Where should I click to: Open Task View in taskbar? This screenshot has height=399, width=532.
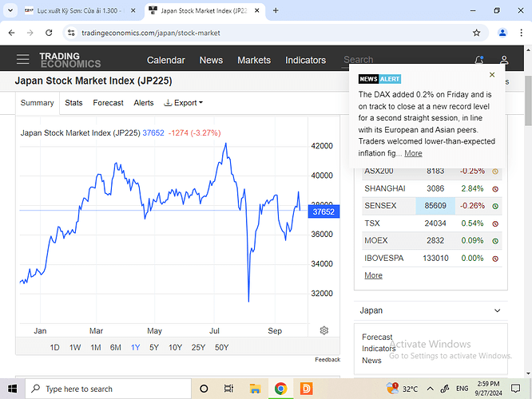[x=228, y=389]
